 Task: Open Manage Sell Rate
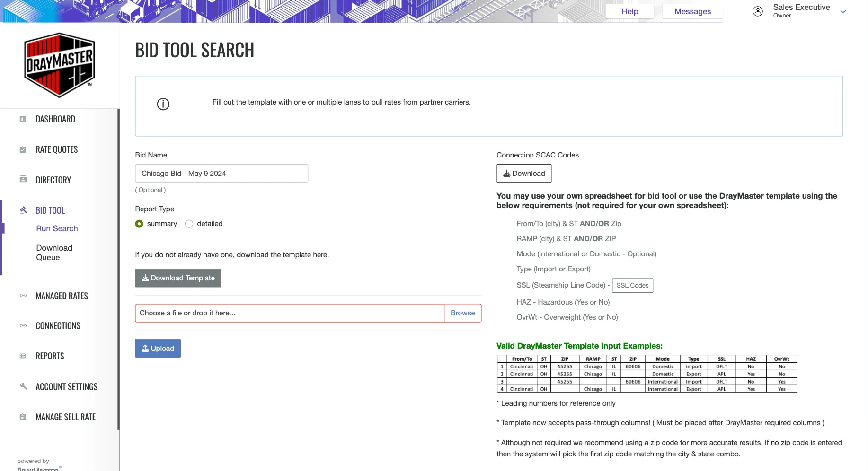(x=66, y=417)
